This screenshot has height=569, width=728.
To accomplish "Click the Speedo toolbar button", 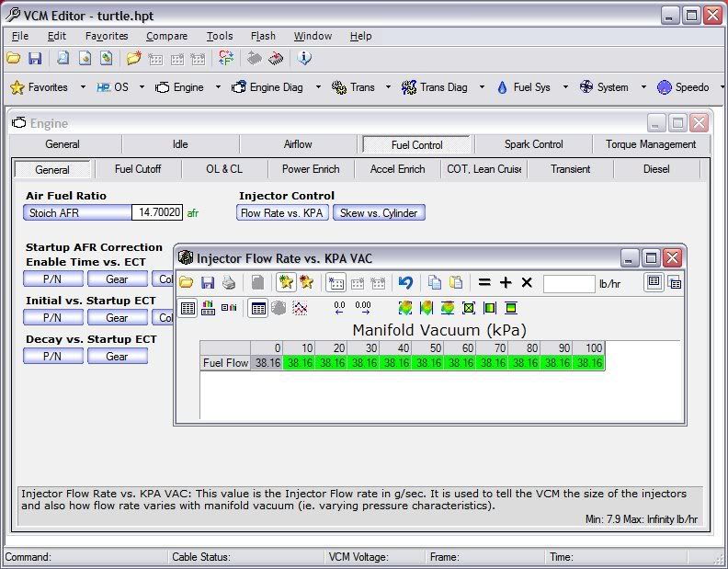I will click(683, 86).
